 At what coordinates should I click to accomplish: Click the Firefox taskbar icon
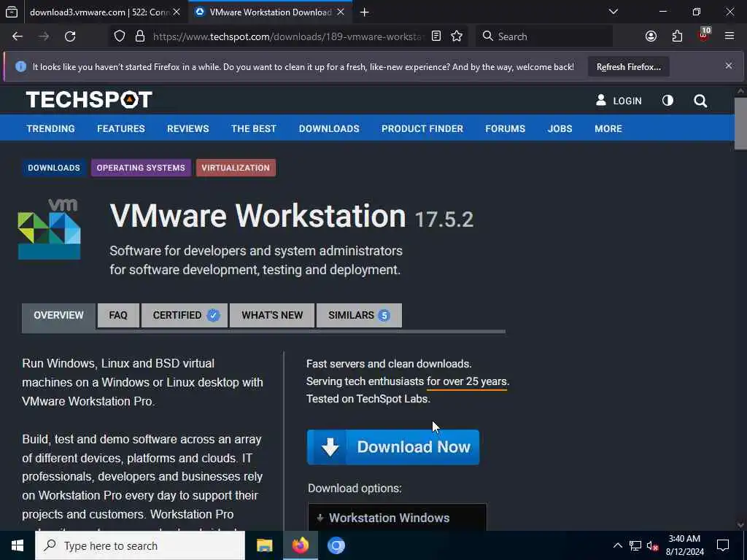(x=300, y=545)
